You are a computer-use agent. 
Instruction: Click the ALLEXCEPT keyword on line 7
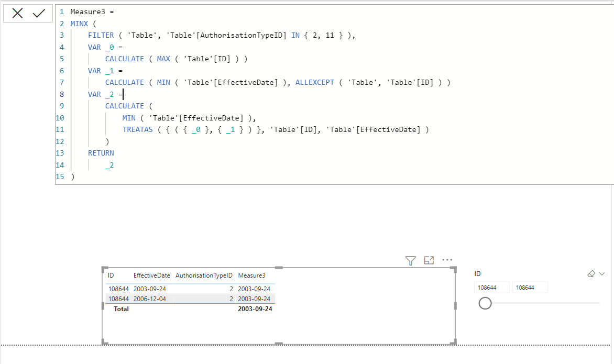click(314, 82)
